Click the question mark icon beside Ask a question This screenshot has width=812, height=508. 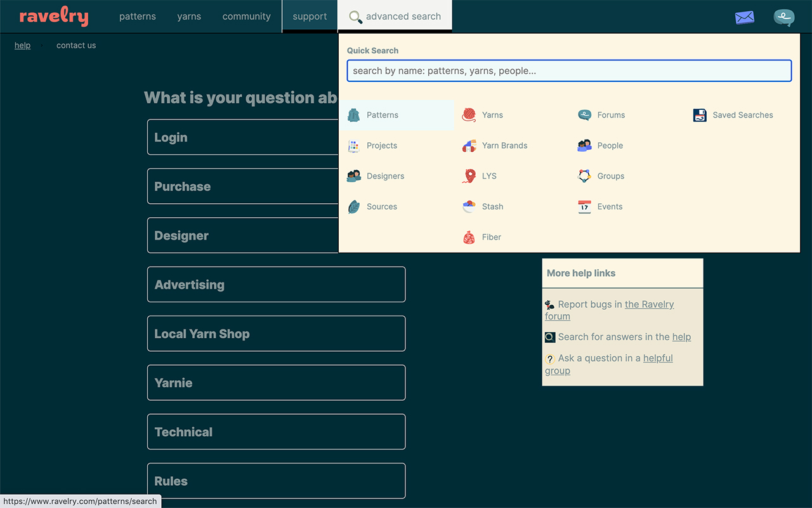[x=550, y=359]
